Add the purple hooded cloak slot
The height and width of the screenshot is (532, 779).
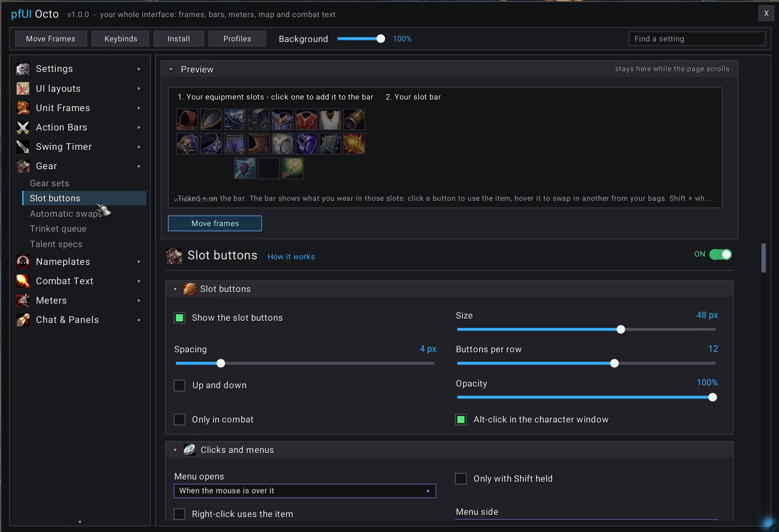(x=258, y=119)
